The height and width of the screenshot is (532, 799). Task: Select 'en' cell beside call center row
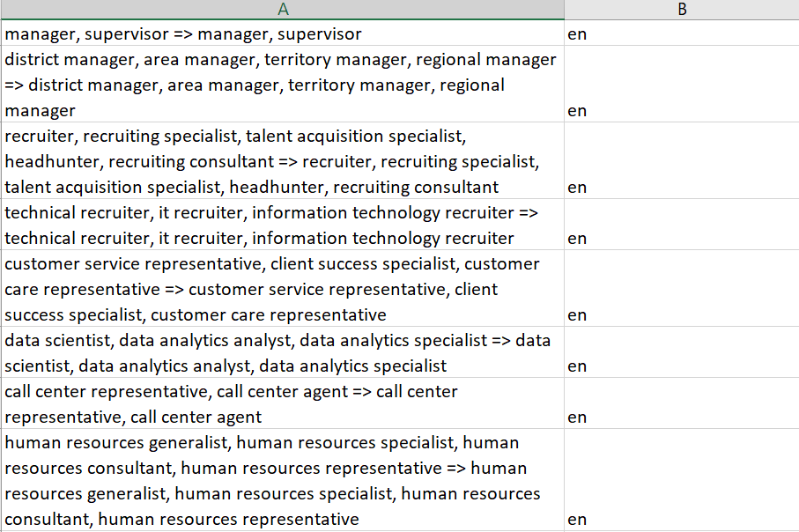click(x=682, y=403)
